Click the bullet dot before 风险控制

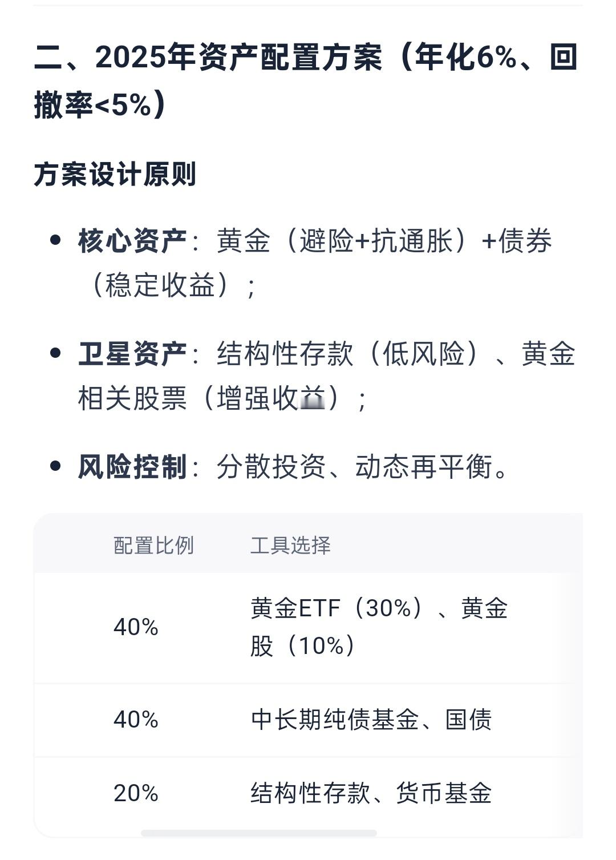pos(55,466)
